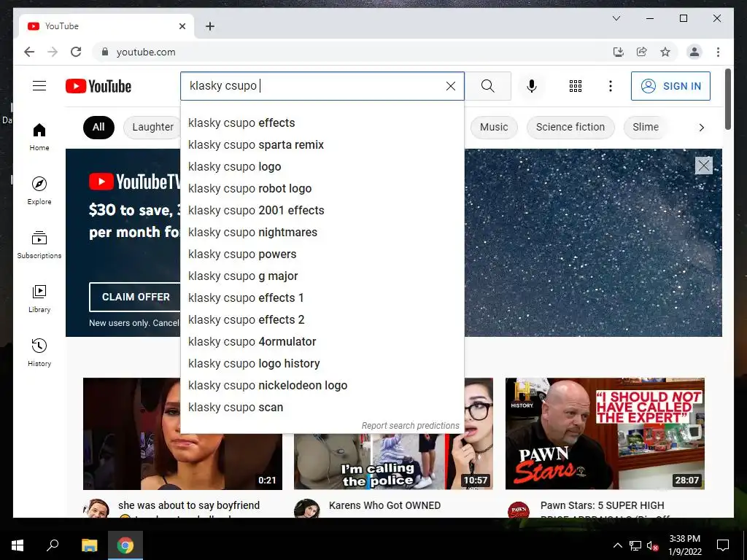Choose suggestion 'klasky csupo robot logo'

(322, 189)
